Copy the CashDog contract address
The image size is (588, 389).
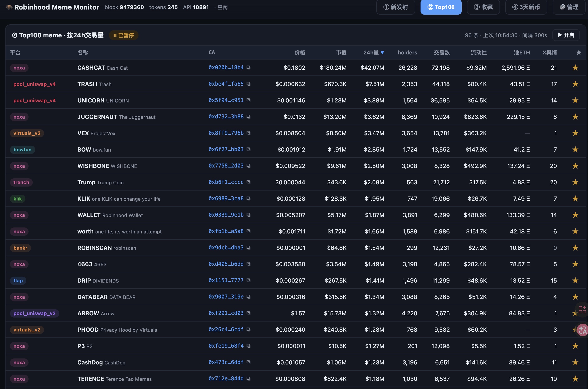click(248, 362)
